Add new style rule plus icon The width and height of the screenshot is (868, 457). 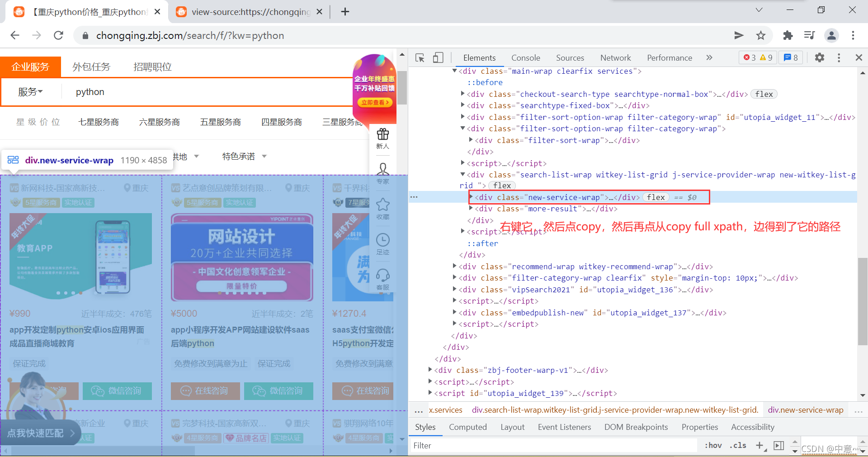760,445
